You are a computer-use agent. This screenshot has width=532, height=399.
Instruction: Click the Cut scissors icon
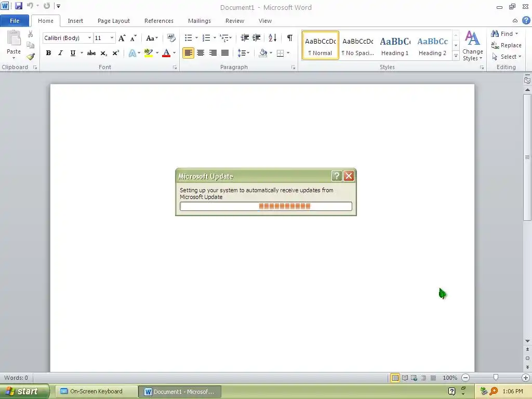click(x=31, y=34)
